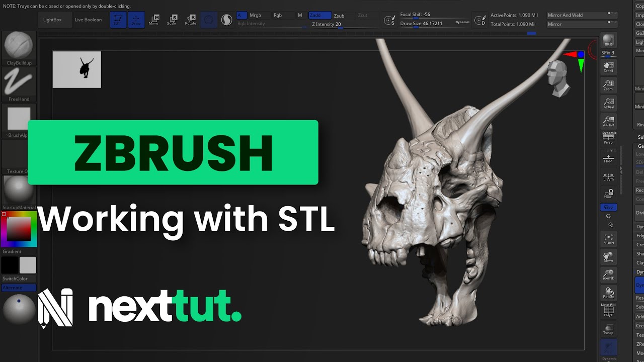This screenshot has height=362, width=644.
Task: Click the silhouette thumbnail view
Action: pos(77,69)
